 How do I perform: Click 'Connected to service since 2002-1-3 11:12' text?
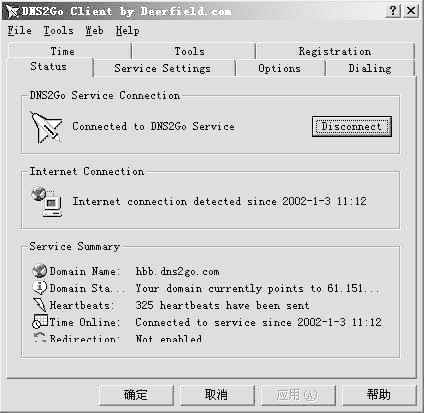[259, 322]
